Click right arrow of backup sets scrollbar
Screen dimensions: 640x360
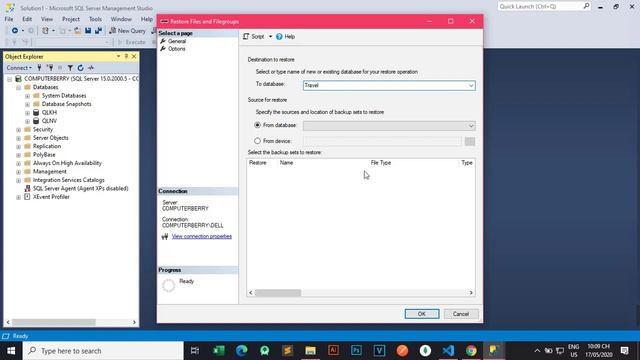click(471, 293)
